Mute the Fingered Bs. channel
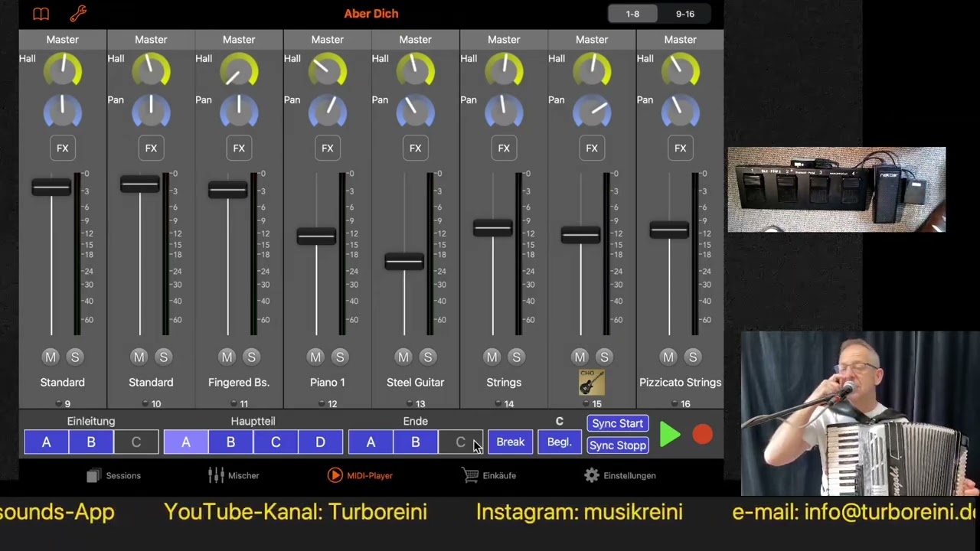 click(x=227, y=357)
